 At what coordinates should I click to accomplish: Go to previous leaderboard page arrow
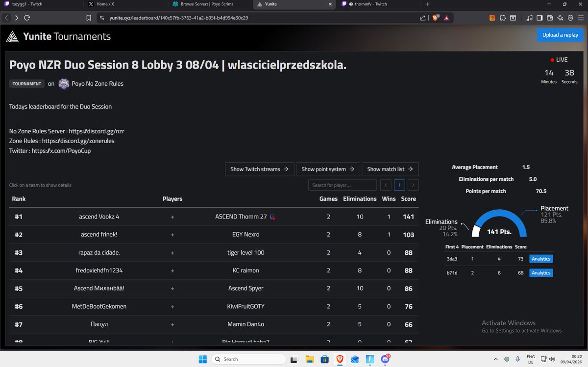pyautogui.click(x=386, y=185)
